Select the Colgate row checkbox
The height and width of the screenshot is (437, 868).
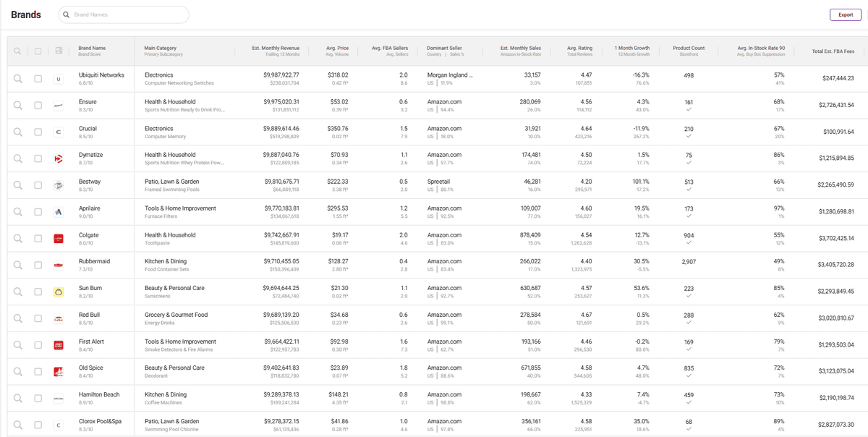(x=38, y=238)
